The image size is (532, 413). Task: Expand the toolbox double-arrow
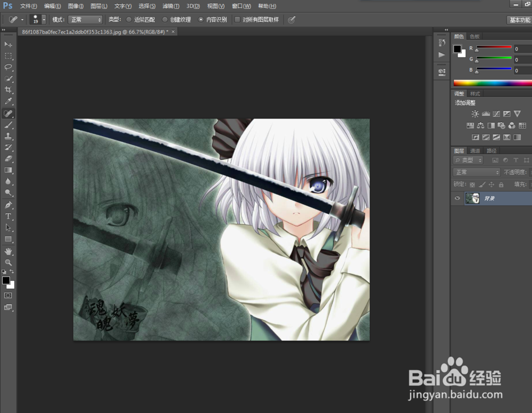4,30
